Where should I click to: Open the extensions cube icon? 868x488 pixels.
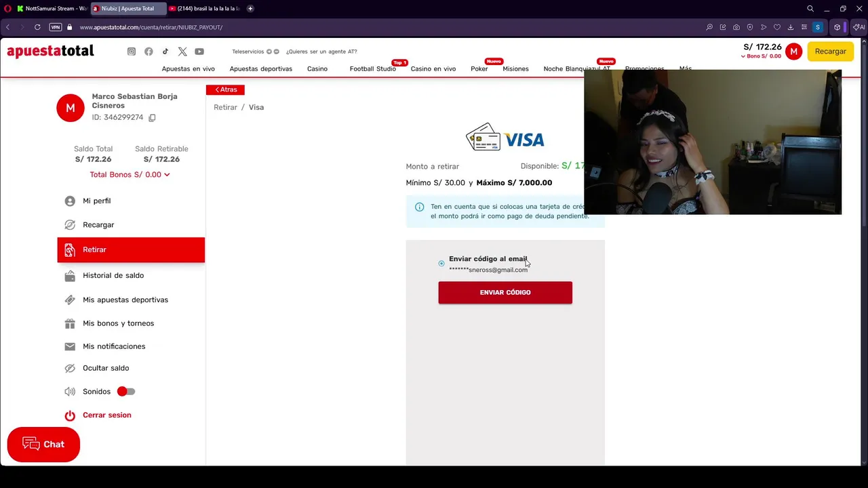(x=837, y=27)
